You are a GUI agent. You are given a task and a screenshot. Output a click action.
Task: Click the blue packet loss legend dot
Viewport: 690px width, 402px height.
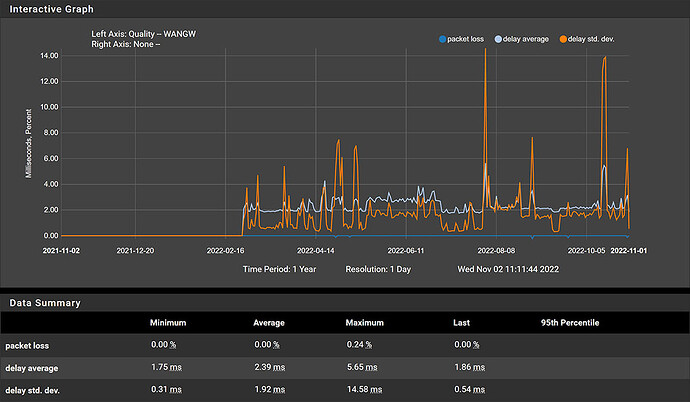(442, 39)
